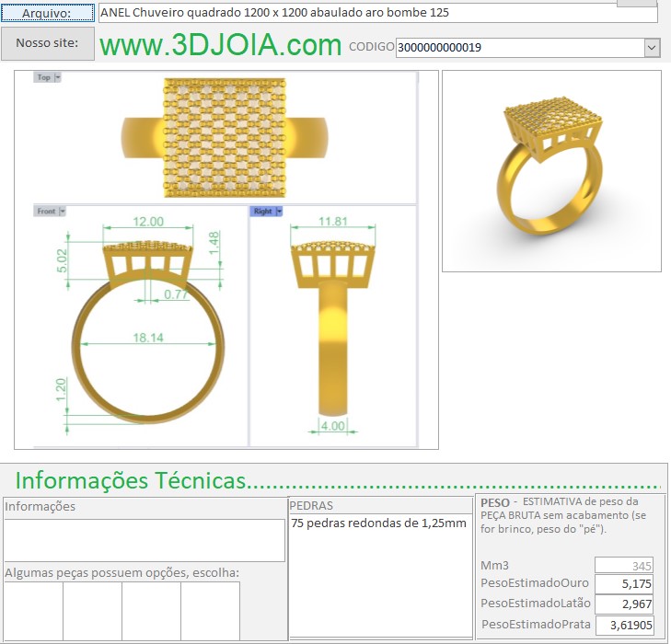Click the www.3DJOIA.com website text
The height and width of the screenshot is (644, 671).
(220, 45)
